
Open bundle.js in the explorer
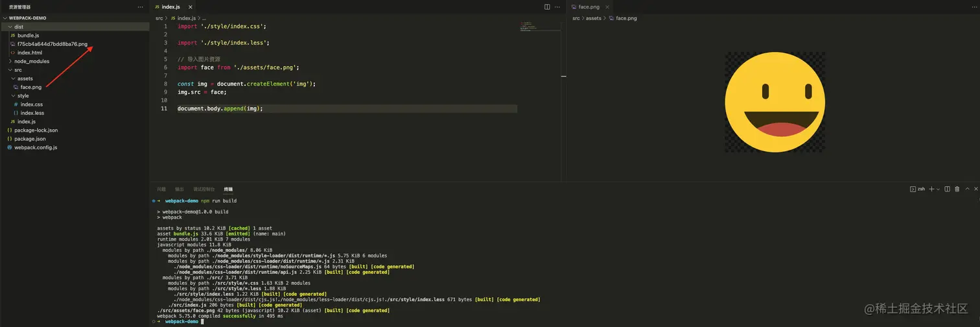pos(75,35)
